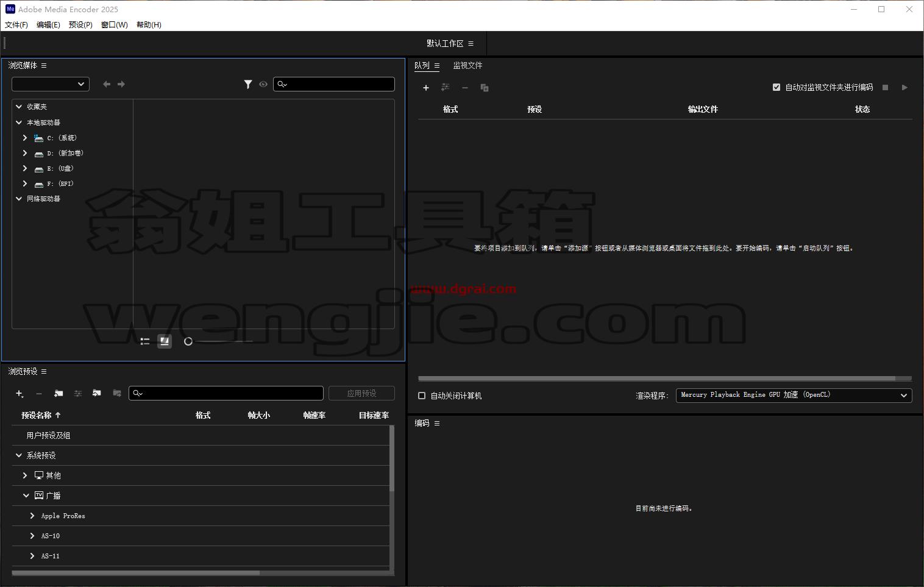Screen dimensions: 924x587
Task: Click the 帧大小 column header
Action: tap(258, 415)
